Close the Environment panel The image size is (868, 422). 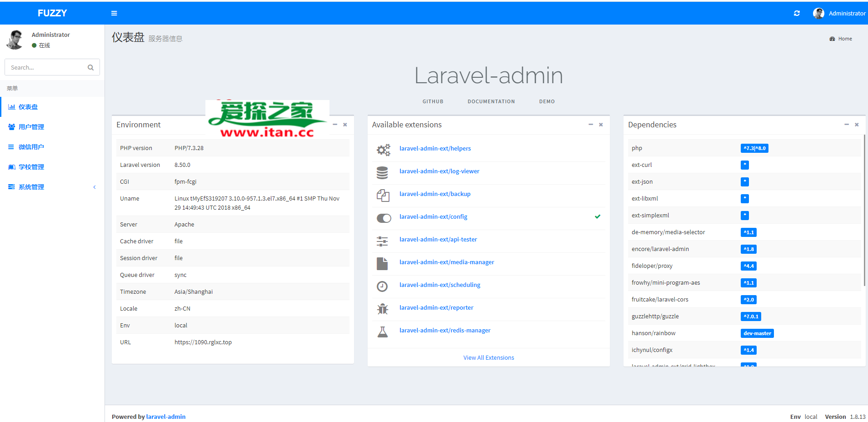click(x=345, y=124)
